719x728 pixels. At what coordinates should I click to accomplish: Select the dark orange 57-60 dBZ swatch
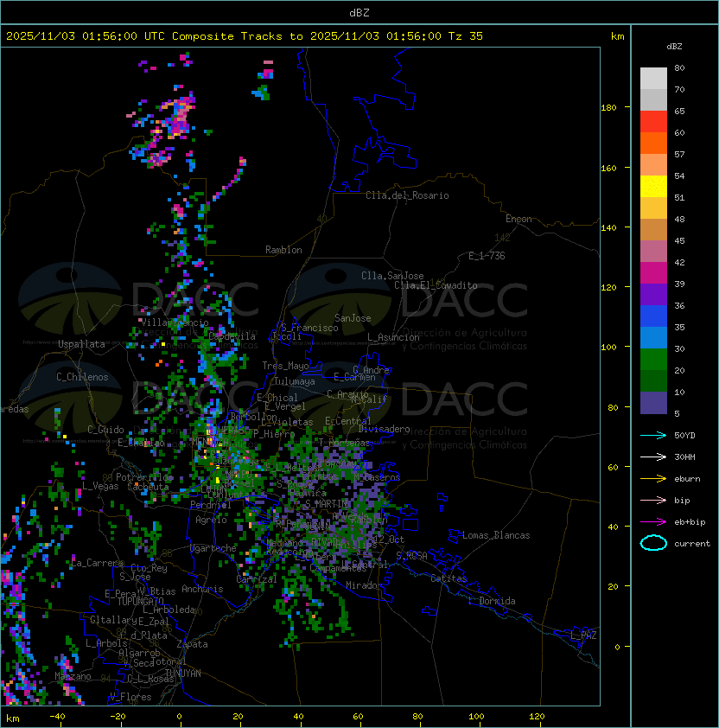pyautogui.click(x=653, y=143)
